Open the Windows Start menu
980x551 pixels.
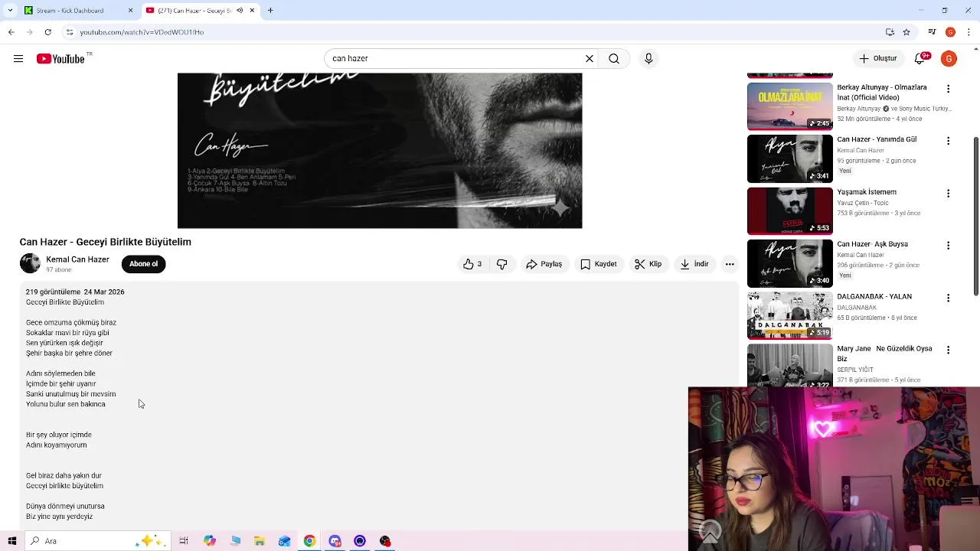12,541
